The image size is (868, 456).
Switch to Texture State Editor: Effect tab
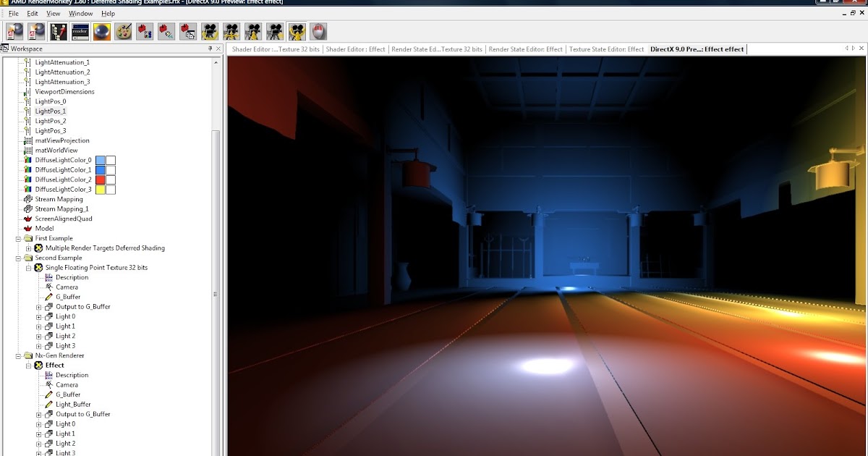point(606,49)
